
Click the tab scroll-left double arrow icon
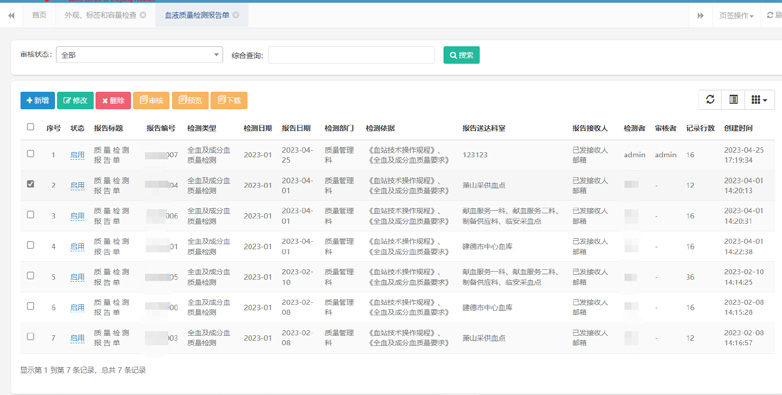point(11,15)
